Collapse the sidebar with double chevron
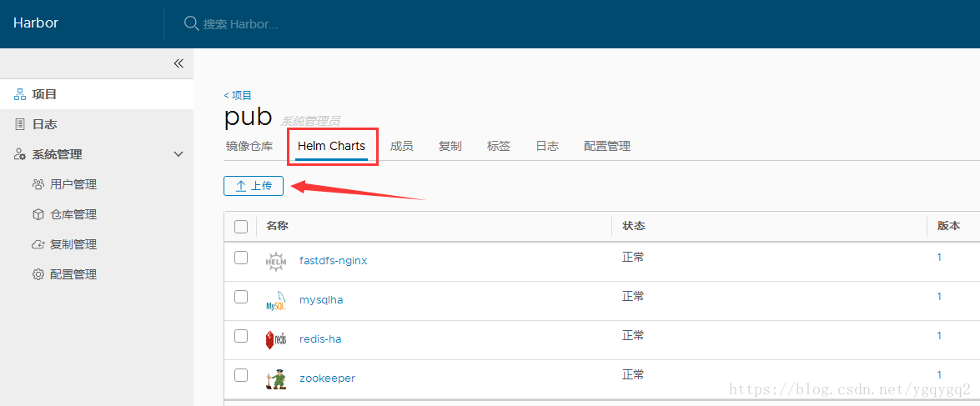 178,63
